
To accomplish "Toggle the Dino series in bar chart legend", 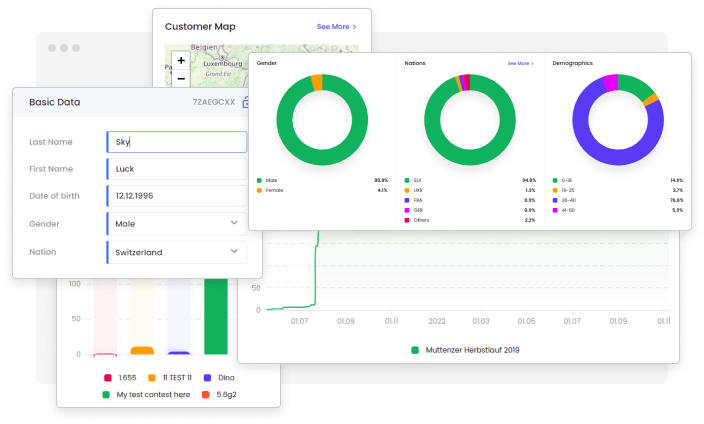I will (x=208, y=378).
